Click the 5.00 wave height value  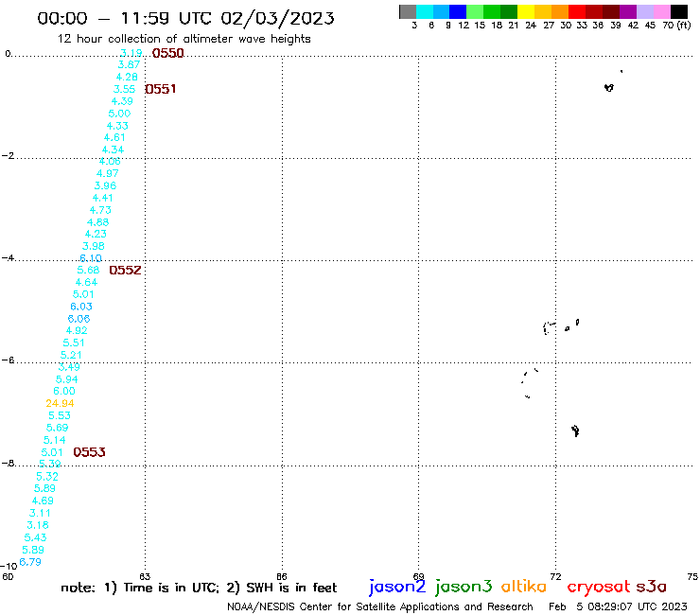[119, 114]
